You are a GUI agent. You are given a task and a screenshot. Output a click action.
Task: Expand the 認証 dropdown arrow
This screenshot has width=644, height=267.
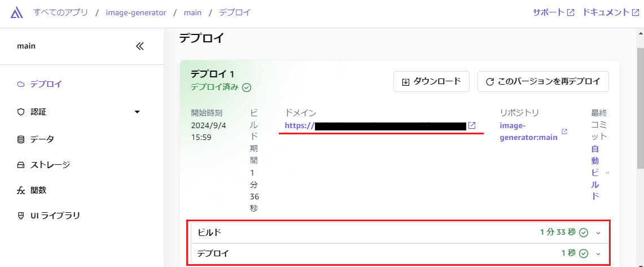tap(137, 112)
